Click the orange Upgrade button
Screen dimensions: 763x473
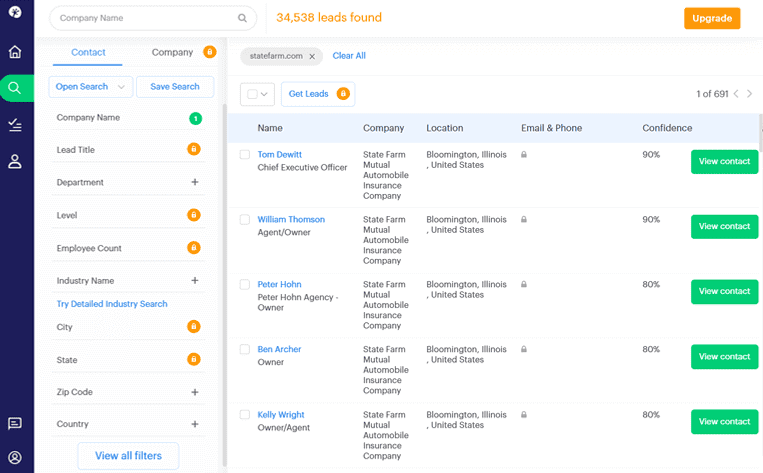712,18
